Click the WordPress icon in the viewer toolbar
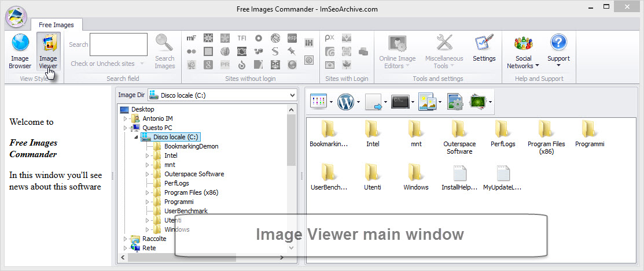 click(345, 102)
